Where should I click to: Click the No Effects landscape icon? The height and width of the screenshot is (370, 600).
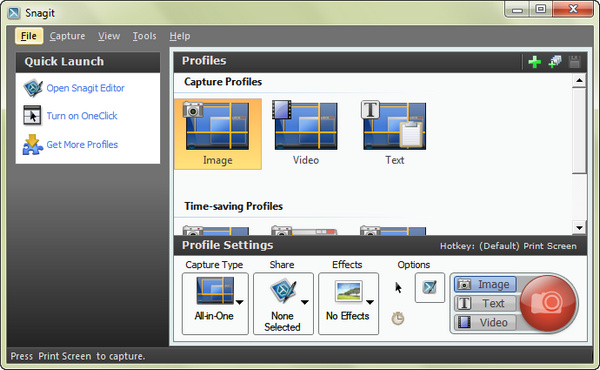(x=348, y=291)
